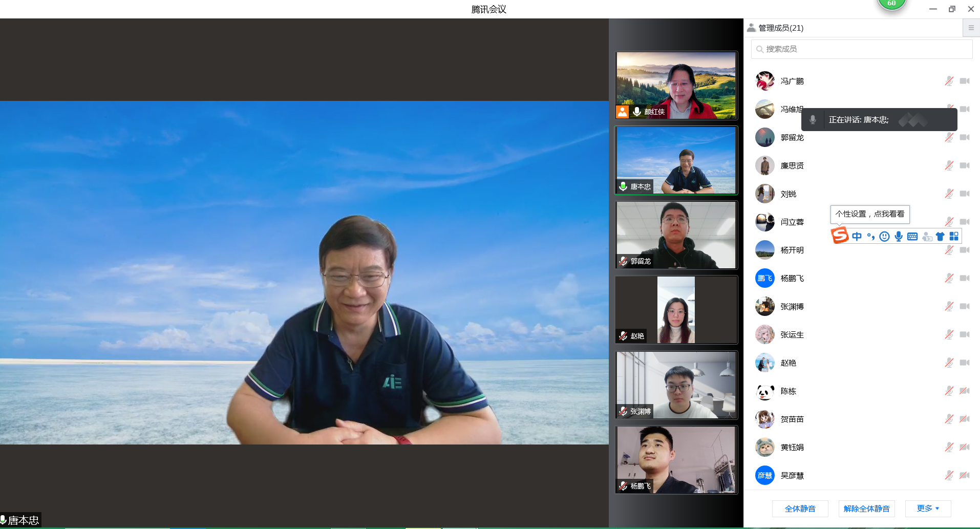
Task: Toggle 张渊博's microphone in member list
Action: pos(949,306)
